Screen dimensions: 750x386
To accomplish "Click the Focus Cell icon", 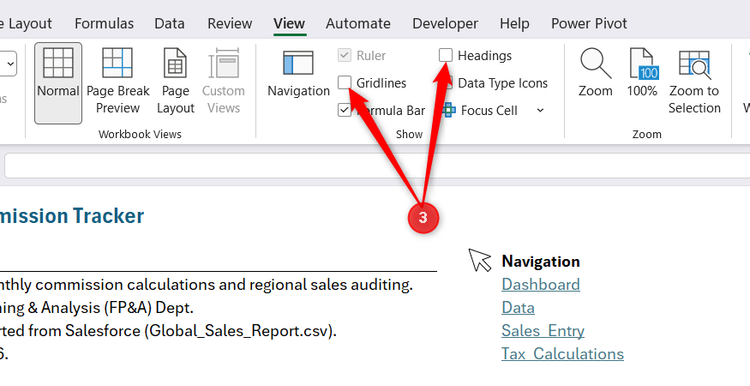I will [448, 110].
